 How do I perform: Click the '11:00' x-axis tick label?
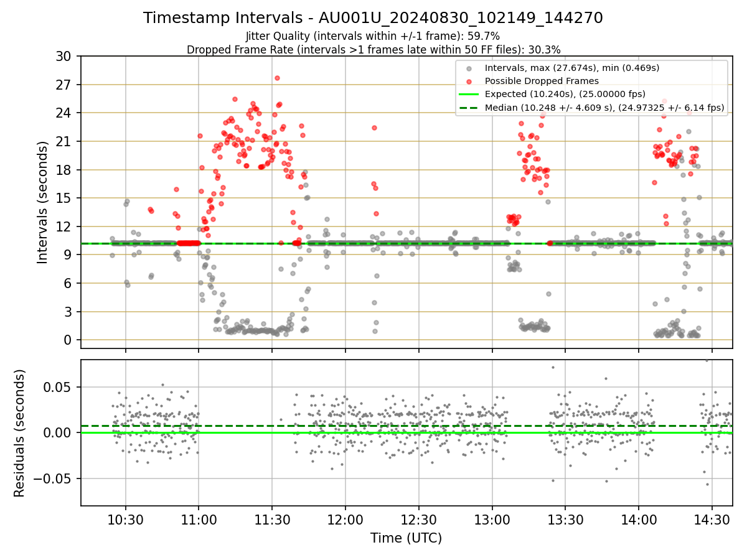coord(199,520)
